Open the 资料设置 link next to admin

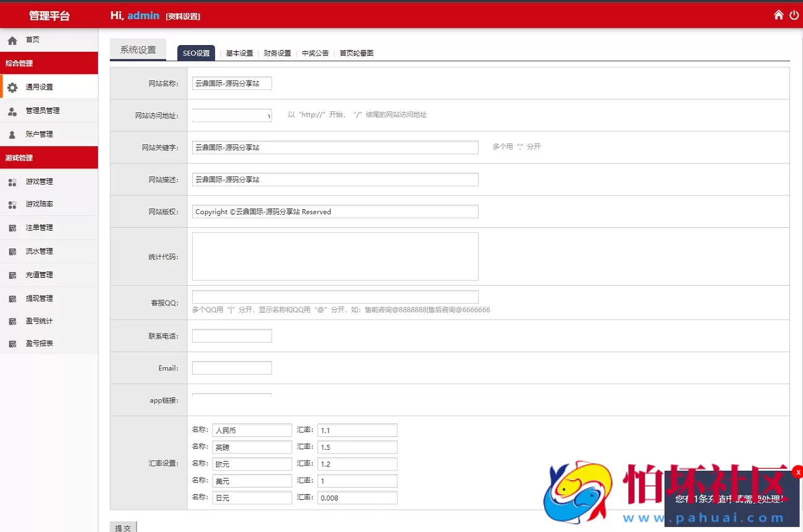coord(183,17)
